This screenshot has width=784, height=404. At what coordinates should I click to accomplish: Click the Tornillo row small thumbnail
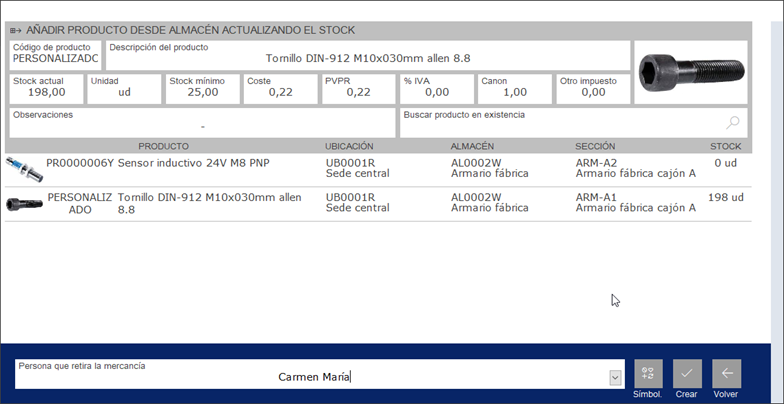click(24, 204)
